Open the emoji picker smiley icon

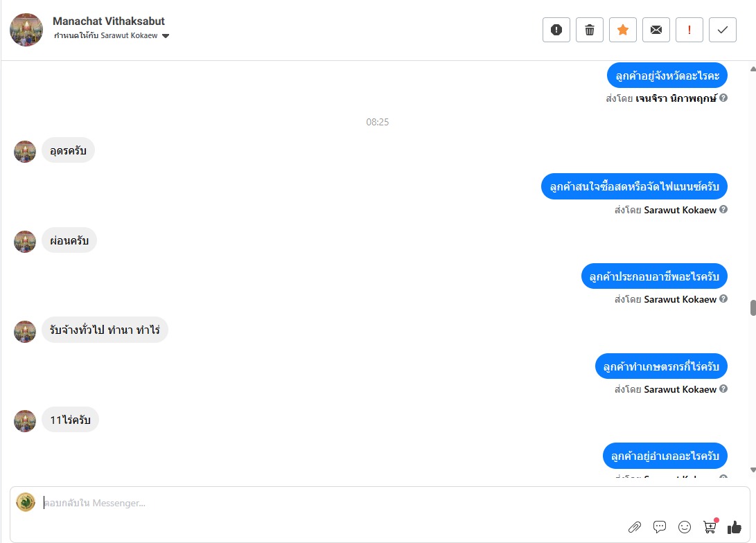coord(685,527)
